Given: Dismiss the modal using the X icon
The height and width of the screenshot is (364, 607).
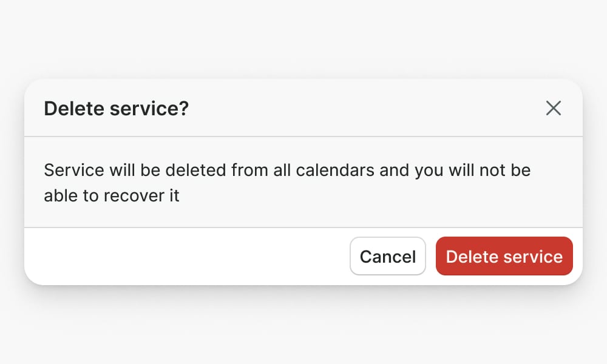Looking at the screenshot, I should [553, 109].
